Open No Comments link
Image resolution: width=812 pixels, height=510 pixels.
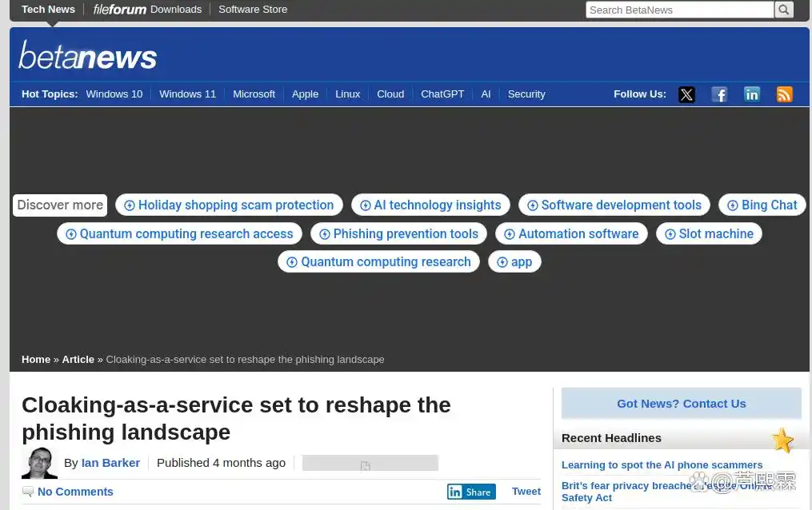pyautogui.click(x=75, y=492)
